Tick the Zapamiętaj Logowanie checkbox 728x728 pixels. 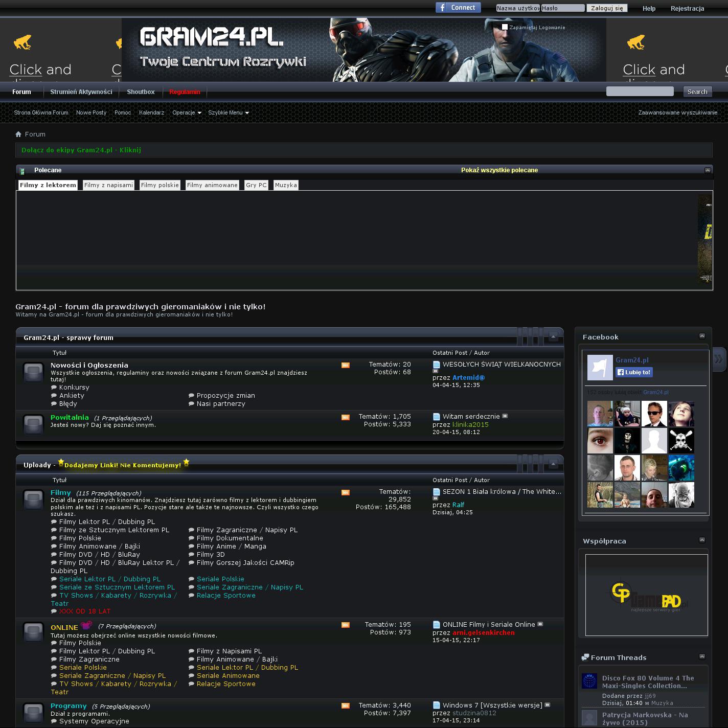point(505,27)
